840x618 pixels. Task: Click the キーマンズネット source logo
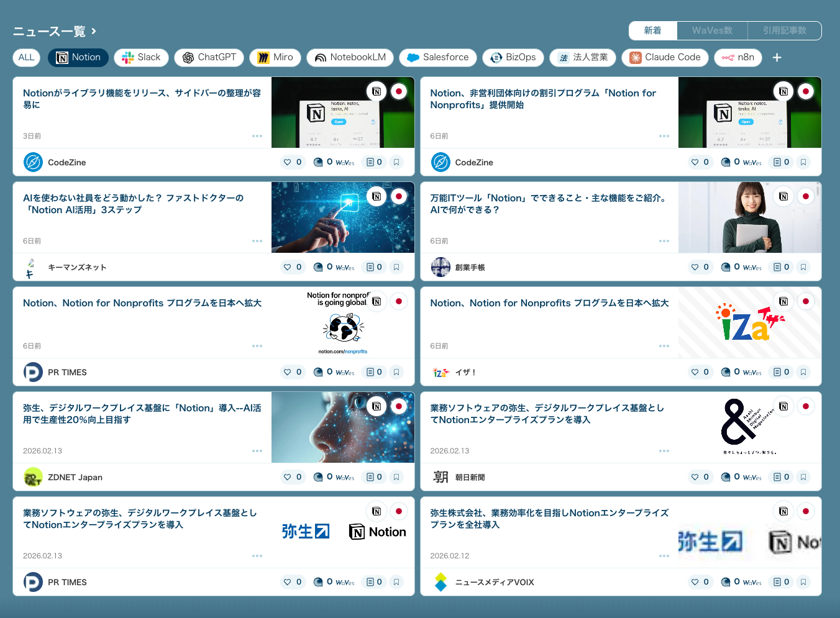tap(33, 267)
